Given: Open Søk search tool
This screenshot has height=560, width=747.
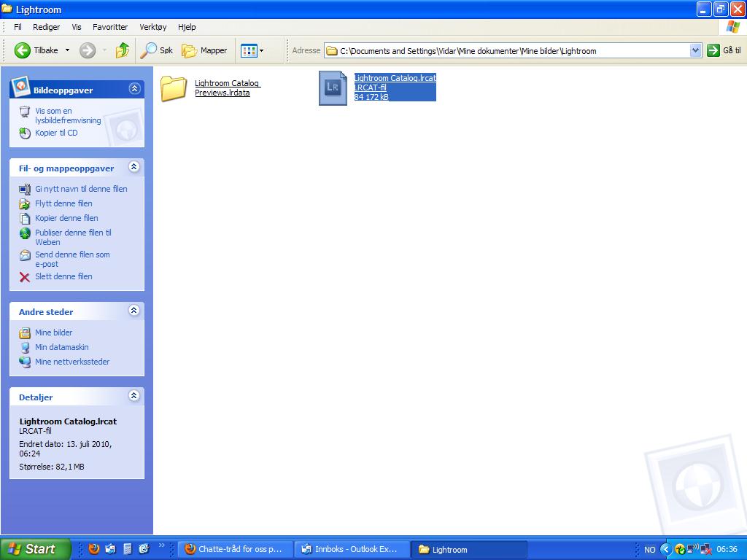Looking at the screenshot, I should click(156, 50).
